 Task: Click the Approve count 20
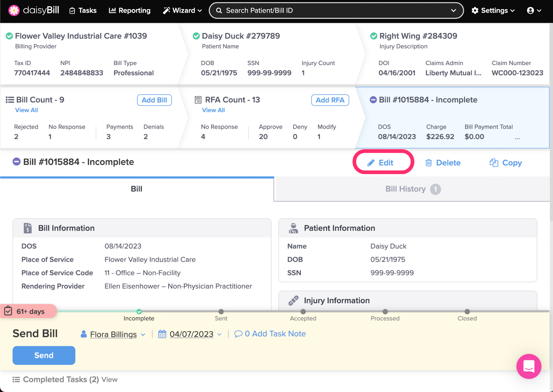point(263,137)
